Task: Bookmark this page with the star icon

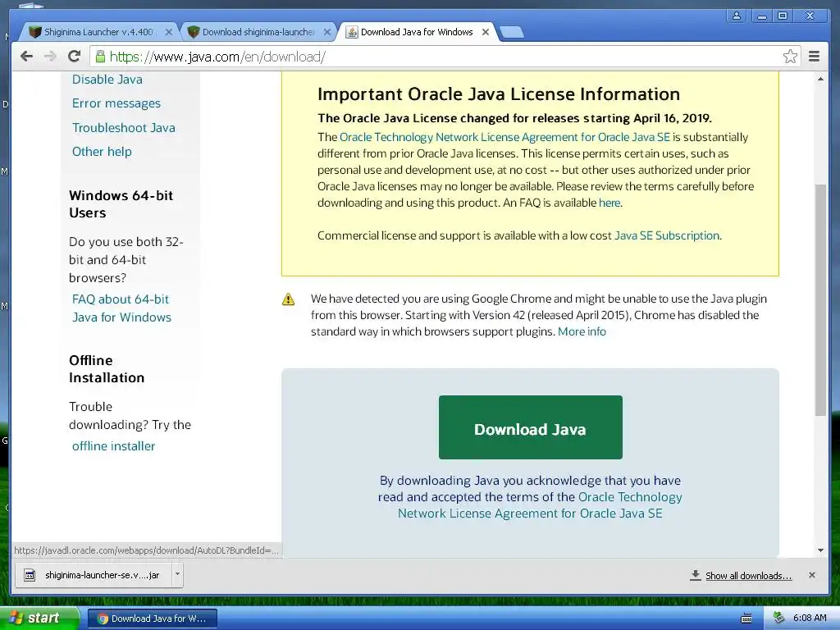Action: pos(790,57)
